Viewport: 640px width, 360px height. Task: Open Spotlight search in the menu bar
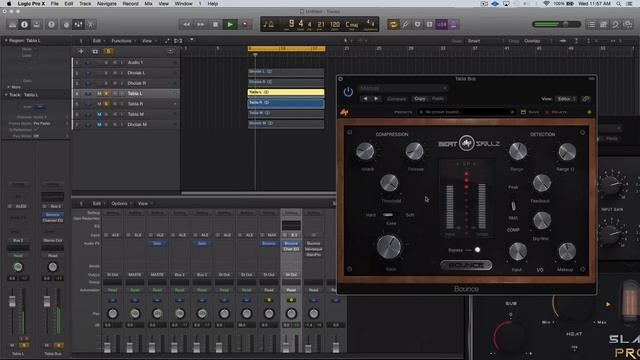pos(619,4)
